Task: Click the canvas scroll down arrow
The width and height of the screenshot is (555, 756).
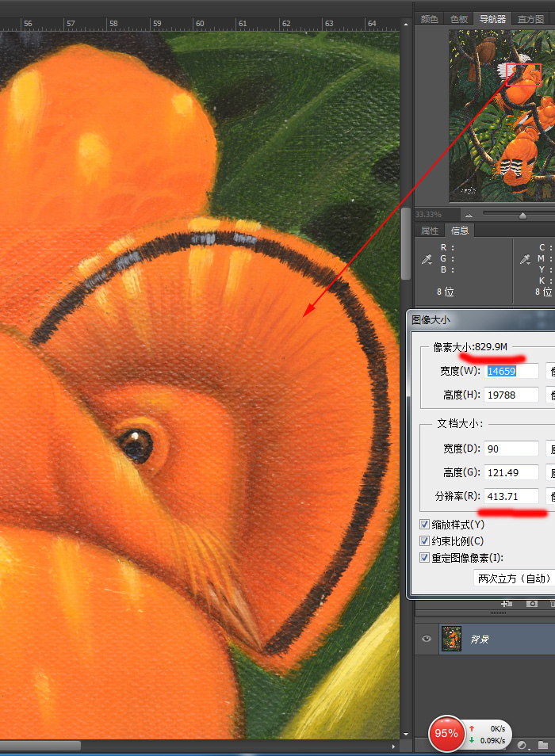Action: tap(405, 735)
